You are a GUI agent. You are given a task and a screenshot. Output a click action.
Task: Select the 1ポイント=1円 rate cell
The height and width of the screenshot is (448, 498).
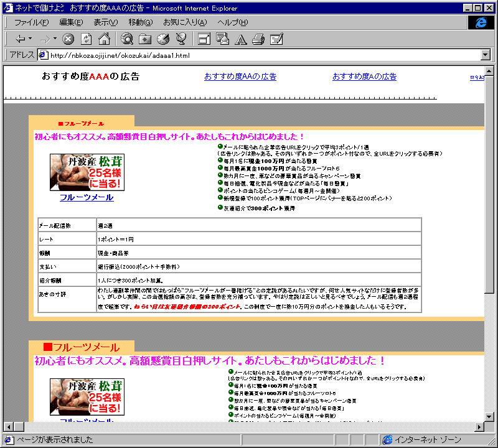[x=259, y=239]
